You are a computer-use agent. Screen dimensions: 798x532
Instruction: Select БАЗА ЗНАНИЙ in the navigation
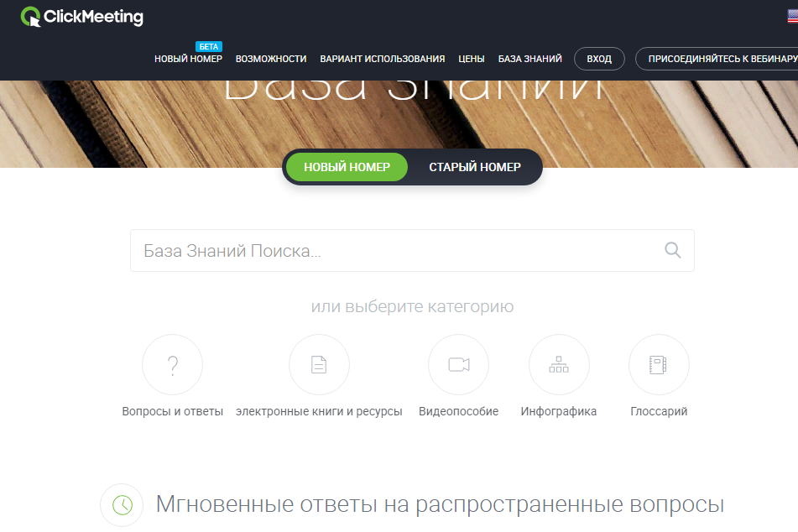pos(530,59)
